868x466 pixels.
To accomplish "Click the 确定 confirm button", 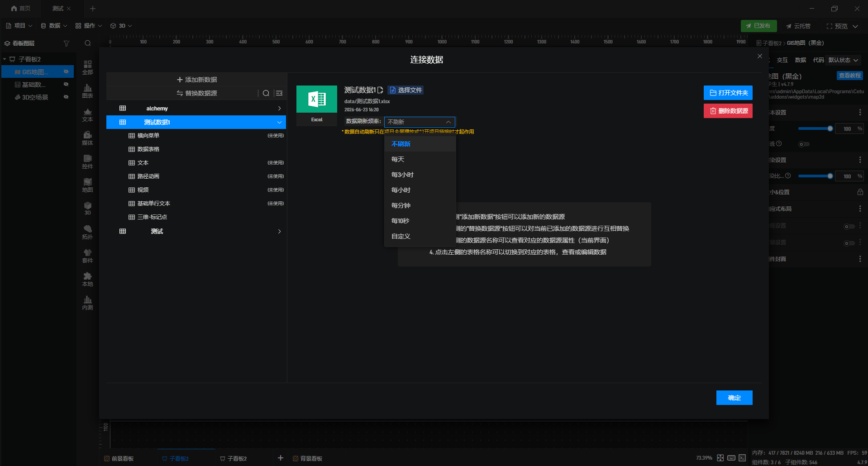I will point(734,398).
